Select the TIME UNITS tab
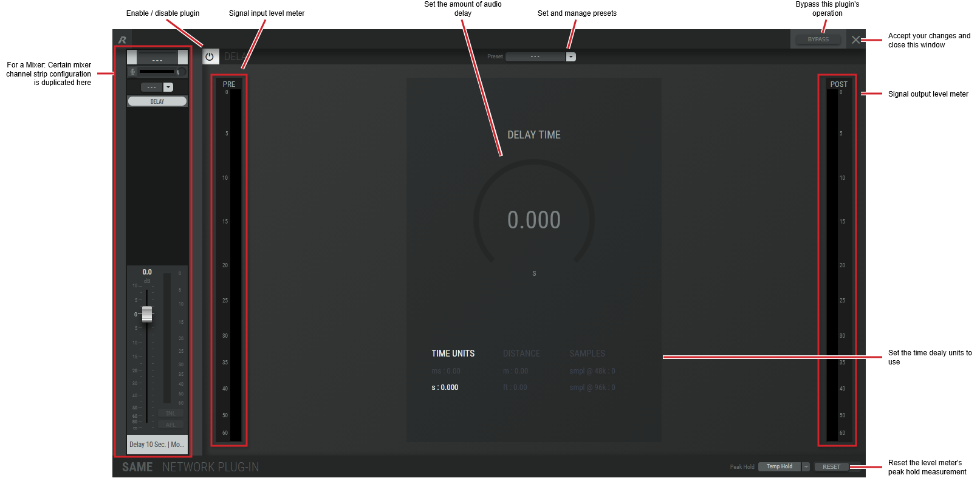 click(x=453, y=353)
